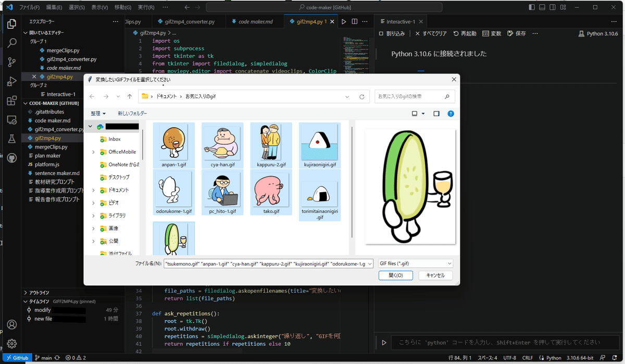Open the 整理 (Organize) dropdown in the dialog
The image size is (625, 364).
(x=98, y=114)
